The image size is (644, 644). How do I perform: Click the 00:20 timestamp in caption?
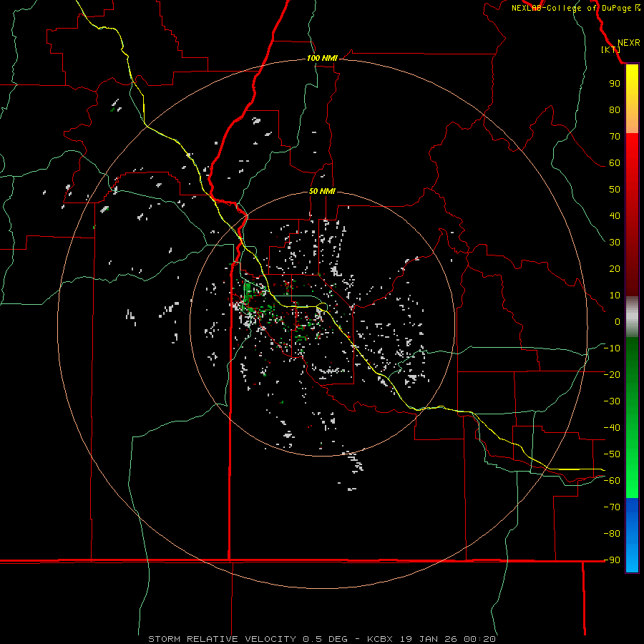coord(479,639)
